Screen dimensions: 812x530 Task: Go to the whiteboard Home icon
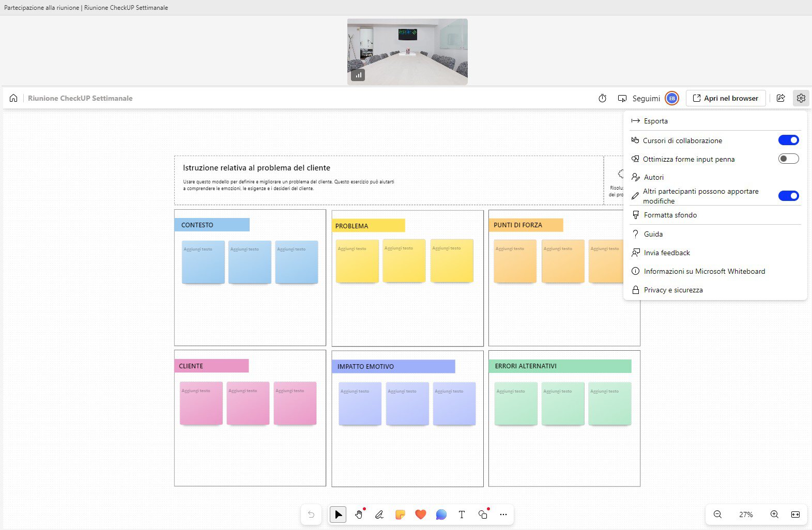click(13, 98)
